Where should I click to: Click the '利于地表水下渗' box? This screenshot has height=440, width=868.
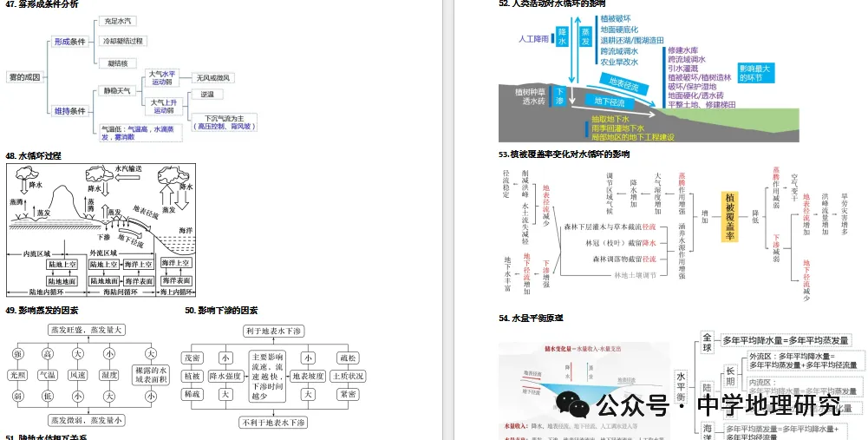tap(275, 332)
